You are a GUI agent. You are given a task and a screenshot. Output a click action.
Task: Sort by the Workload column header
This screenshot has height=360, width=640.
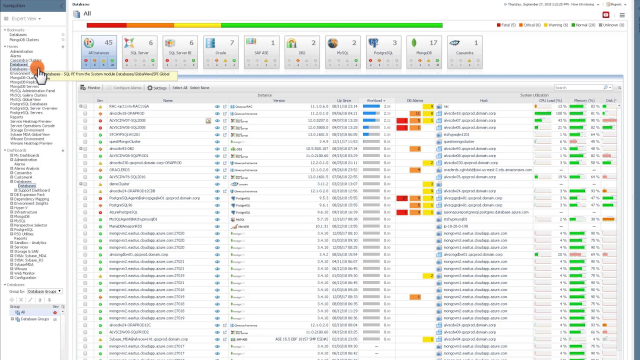[375, 100]
